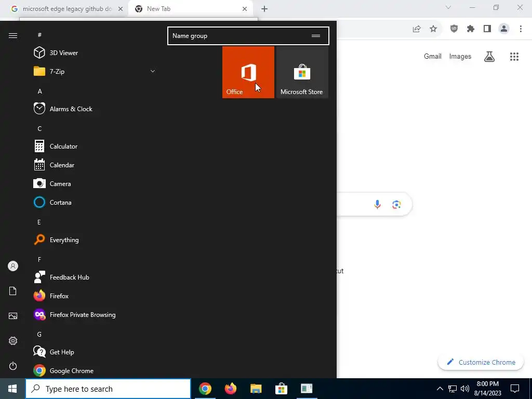Expand the Start menu hamburger button
Viewport: 532px width, 399px height.
tap(13, 36)
